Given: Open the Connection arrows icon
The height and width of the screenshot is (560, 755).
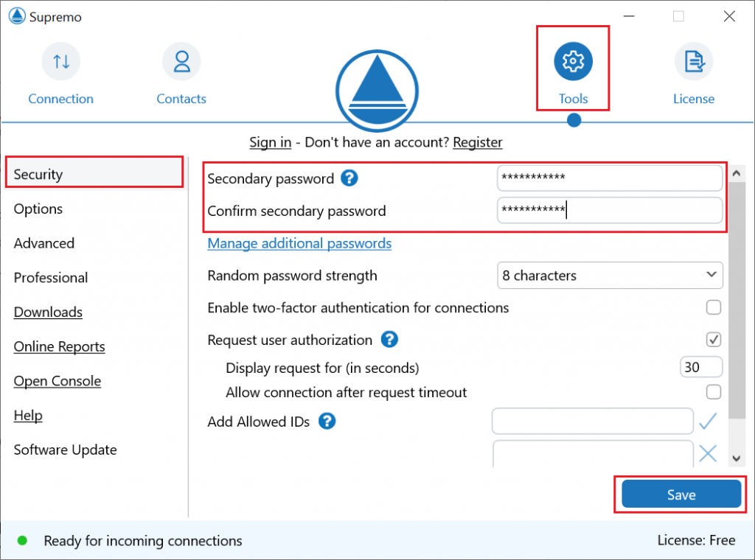Looking at the screenshot, I should coord(61,62).
